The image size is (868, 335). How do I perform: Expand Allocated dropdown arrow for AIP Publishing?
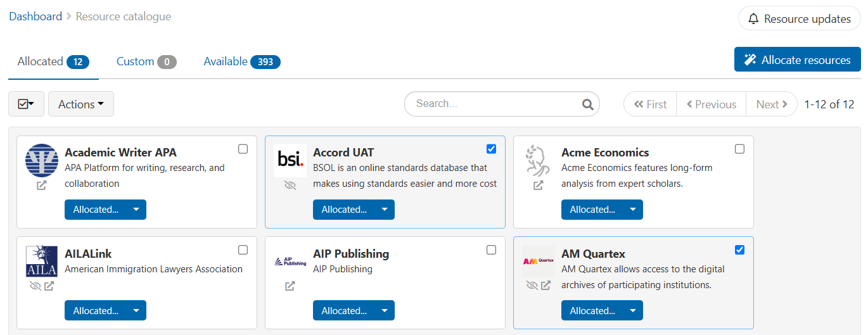click(385, 310)
